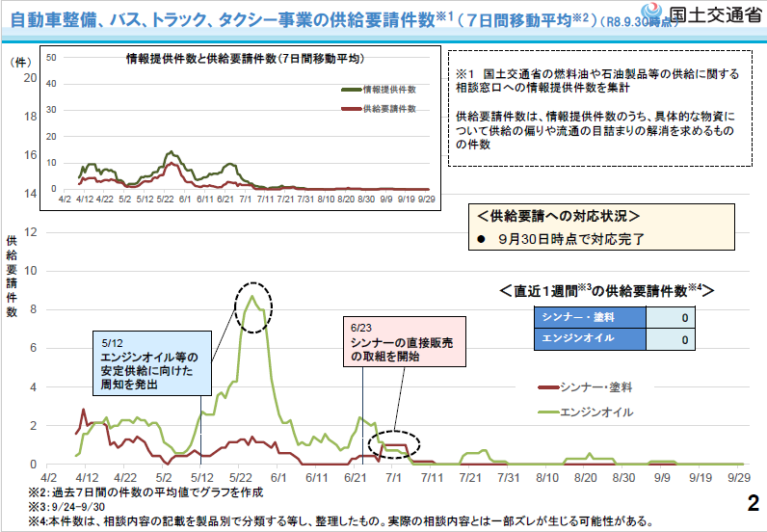Click the footnote ※2 about 過去7日間の平均値
The image size is (767, 532).
145,492
